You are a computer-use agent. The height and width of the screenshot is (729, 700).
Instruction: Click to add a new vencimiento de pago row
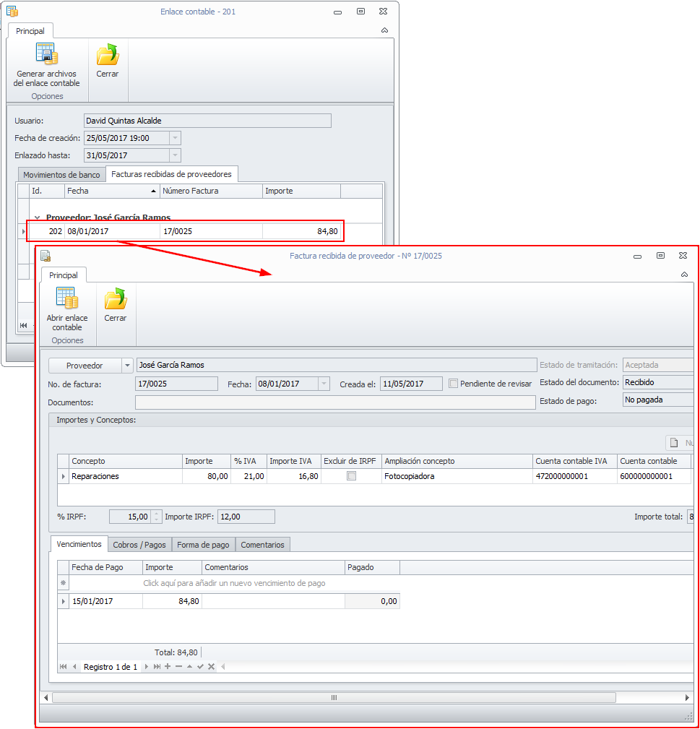234,583
